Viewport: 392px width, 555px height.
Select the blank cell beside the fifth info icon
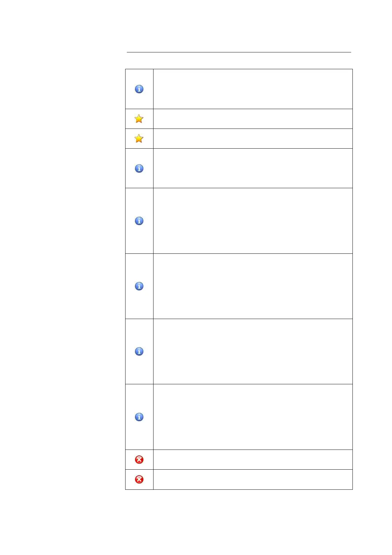pyautogui.click(x=253, y=351)
